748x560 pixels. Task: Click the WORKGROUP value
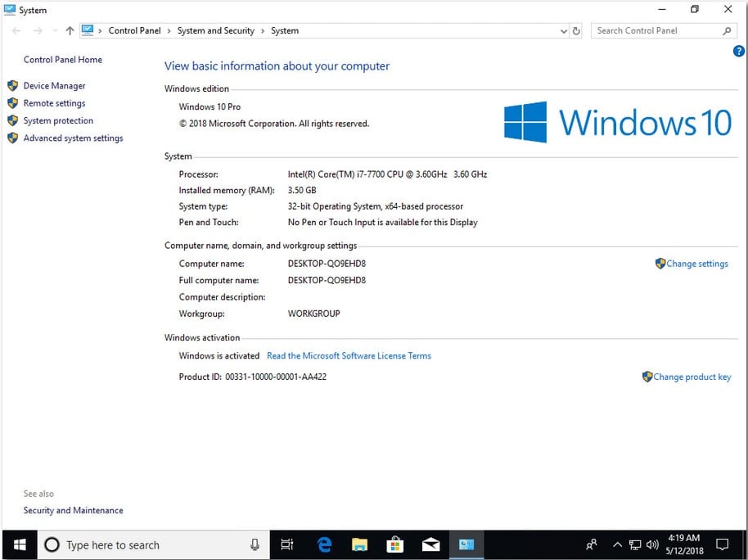point(314,314)
